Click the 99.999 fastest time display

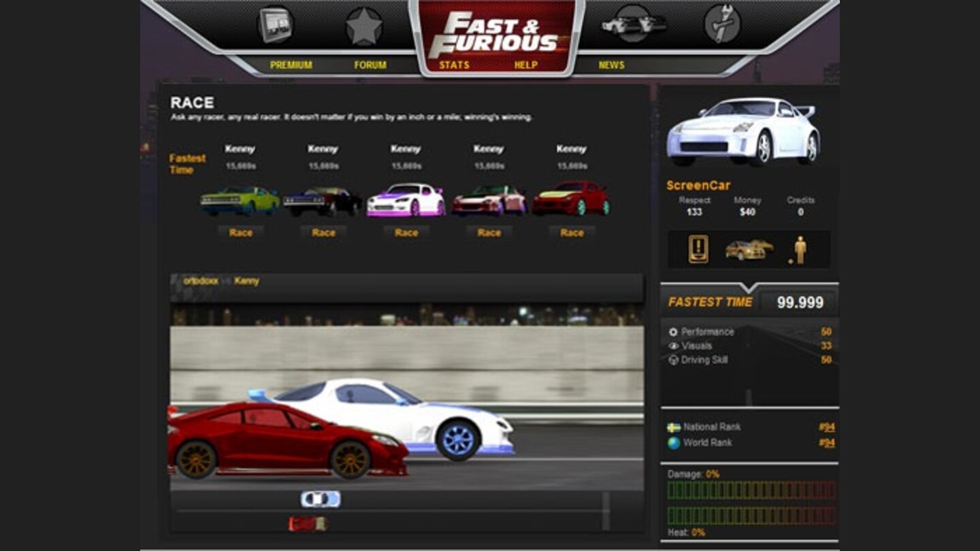pos(800,302)
